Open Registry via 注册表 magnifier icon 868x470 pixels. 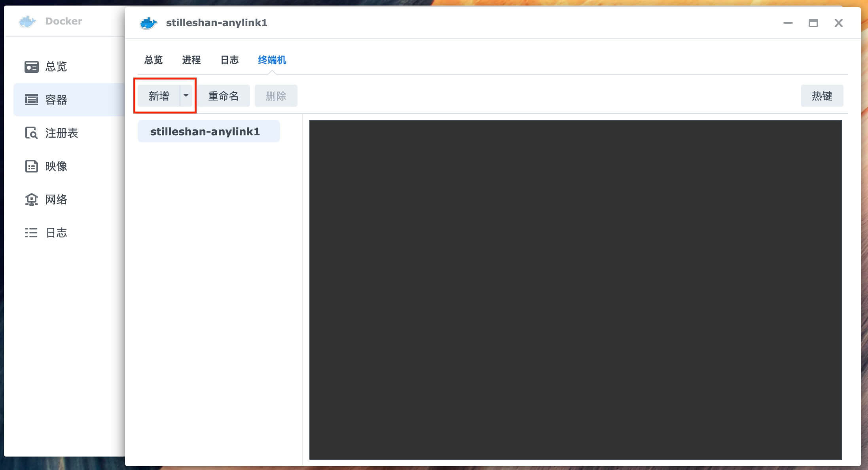(x=31, y=133)
